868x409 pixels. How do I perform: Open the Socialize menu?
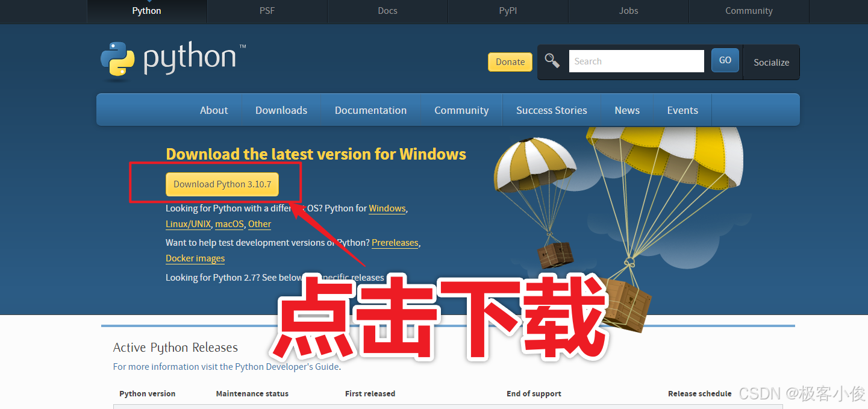(772, 62)
